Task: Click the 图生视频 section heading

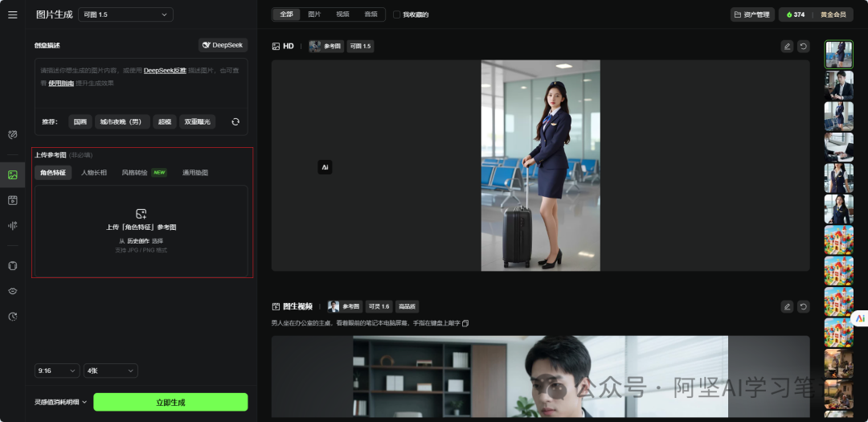Action: point(298,306)
